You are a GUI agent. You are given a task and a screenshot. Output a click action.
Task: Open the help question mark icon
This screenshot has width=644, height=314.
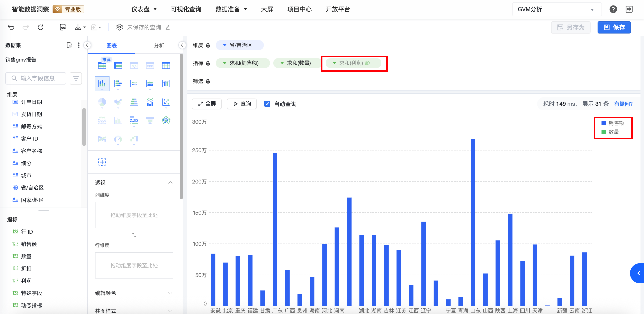[x=613, y=9]
